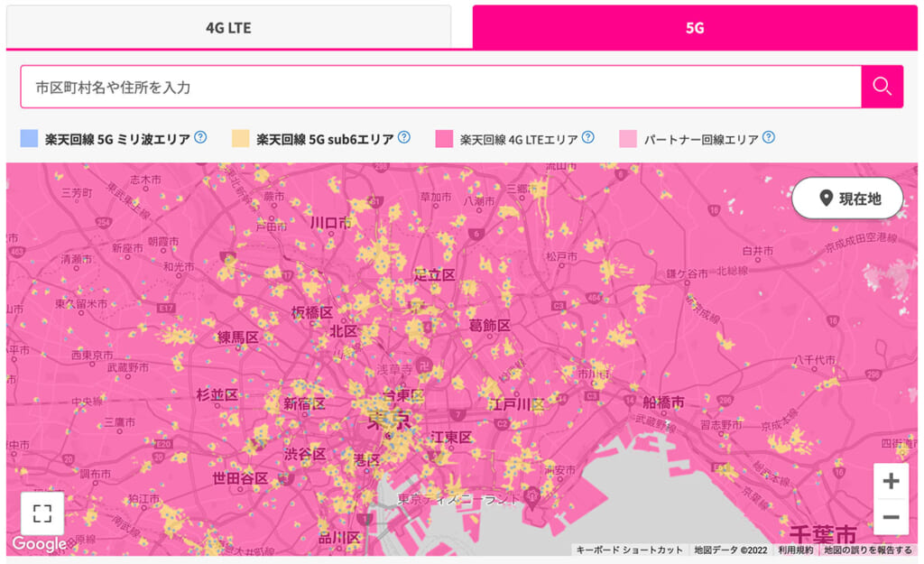Click the 三鷹市 map label
Viewport: 924px width, 564px height.
coord(120,422)
